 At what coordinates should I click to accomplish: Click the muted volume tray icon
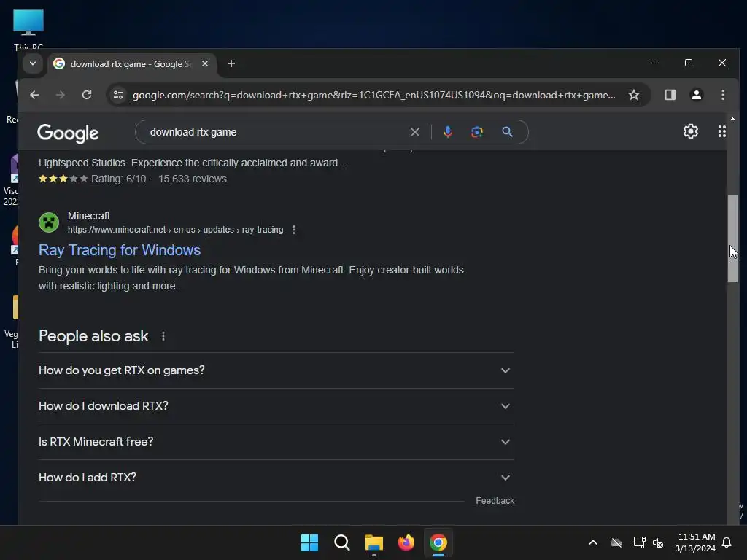click(658, 542)
